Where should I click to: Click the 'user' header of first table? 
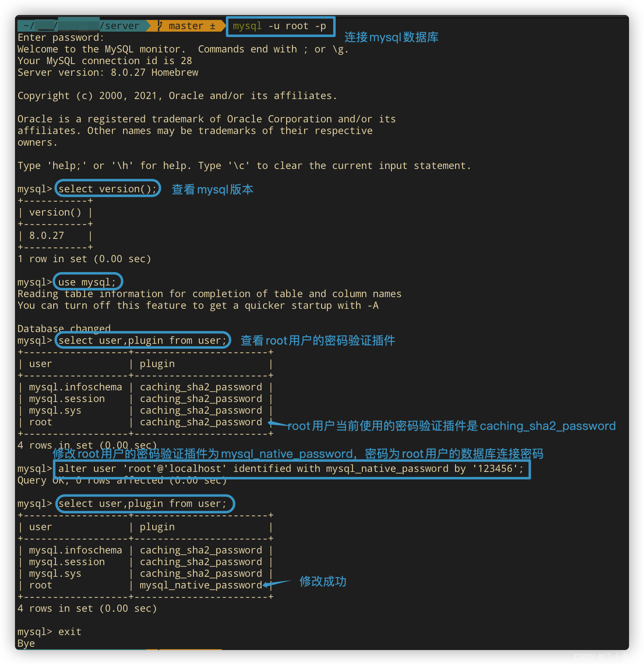coord(41,364)
